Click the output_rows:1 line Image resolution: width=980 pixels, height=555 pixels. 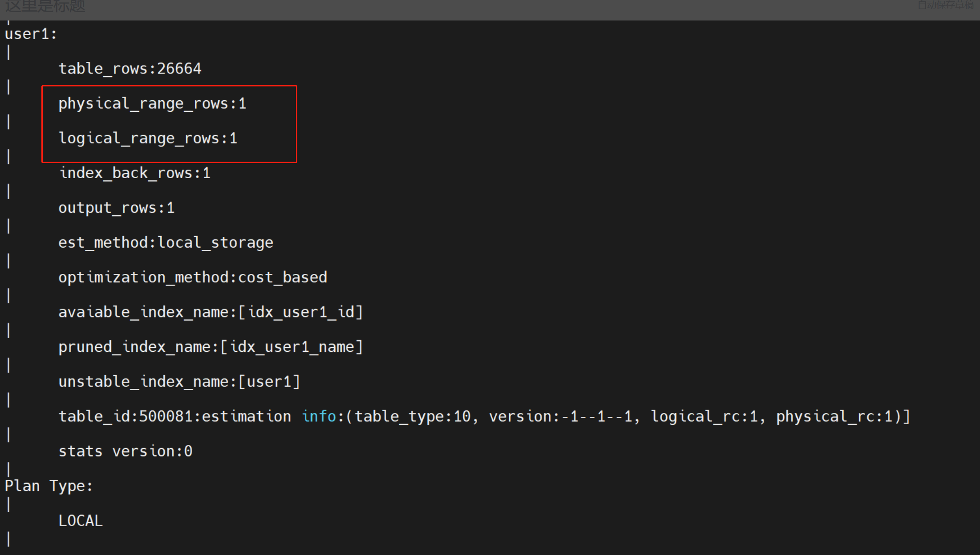click(x=117, y=208)
